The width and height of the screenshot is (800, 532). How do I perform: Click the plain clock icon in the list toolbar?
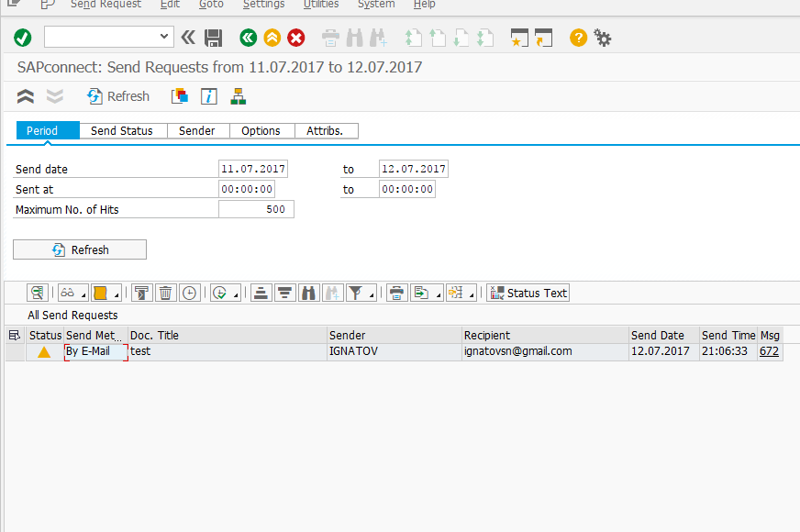tap(189, 293)
